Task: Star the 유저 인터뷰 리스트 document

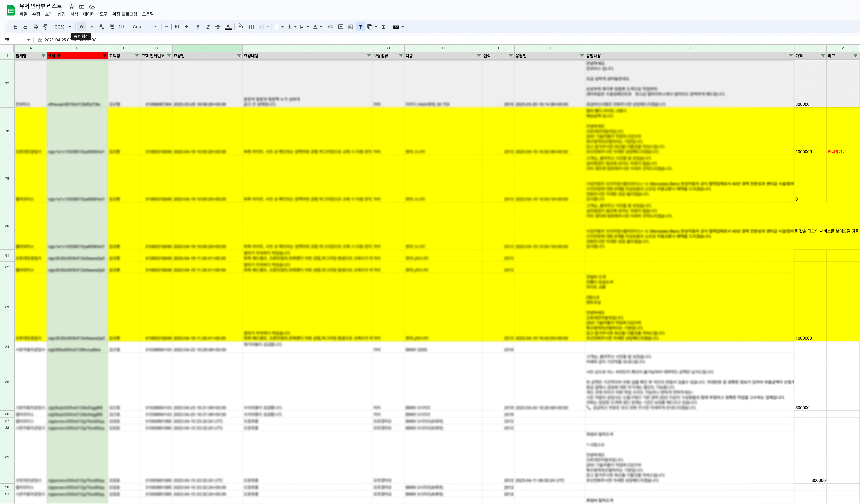Action: pyautogui.click(x=71, y=7)
